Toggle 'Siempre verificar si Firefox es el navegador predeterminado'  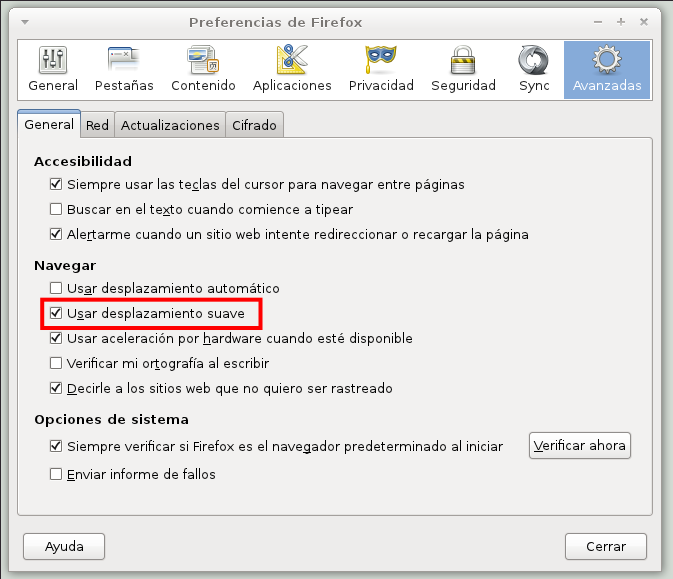pyautogui.click(x=56, y=446)
